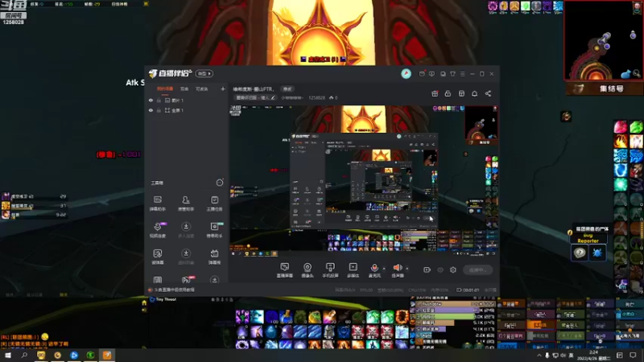Open the 弹幕助手 danmaku assistant tool
This screenshot has height=362, width=644.
click(157, 203)
